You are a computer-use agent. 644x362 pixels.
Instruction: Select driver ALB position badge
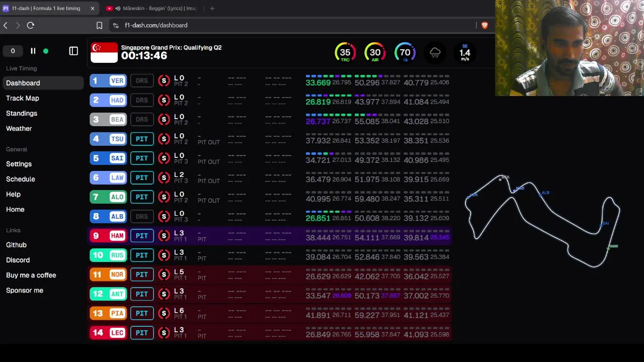pyautogui.click(x=108, y=216)
